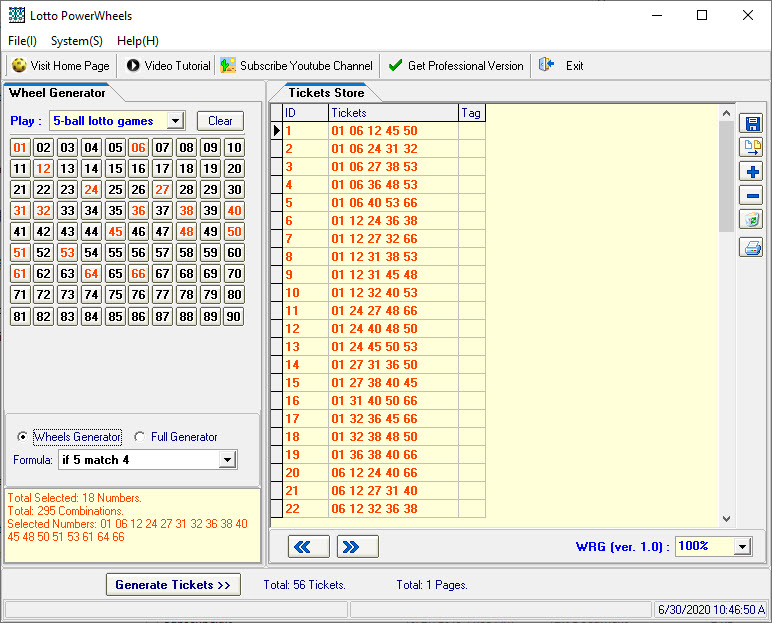Click the save tickets floppy disk icon

click(x=752, y=123)
